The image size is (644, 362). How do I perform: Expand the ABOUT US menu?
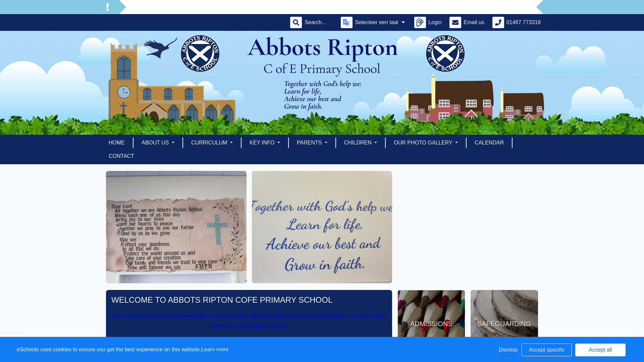[x=158, y=143]
